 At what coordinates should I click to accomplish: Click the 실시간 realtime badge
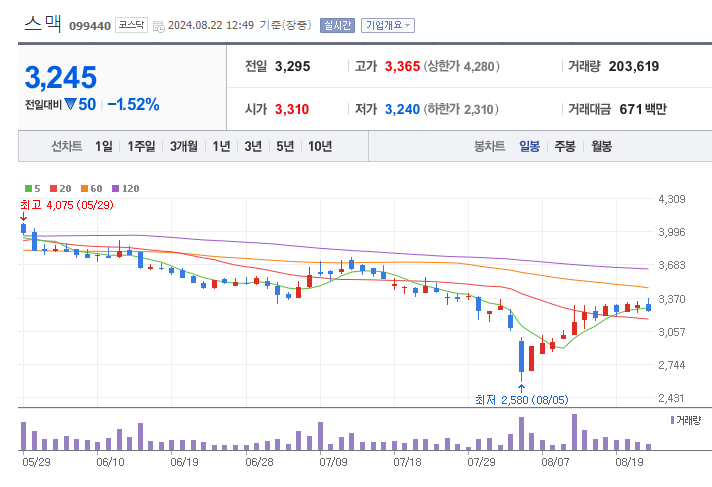(337, 25)
